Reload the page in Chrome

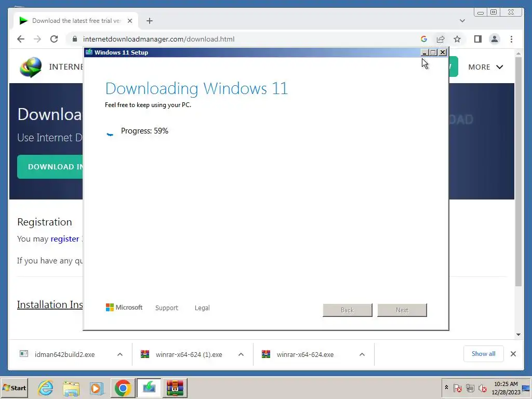tap(54, 39)
